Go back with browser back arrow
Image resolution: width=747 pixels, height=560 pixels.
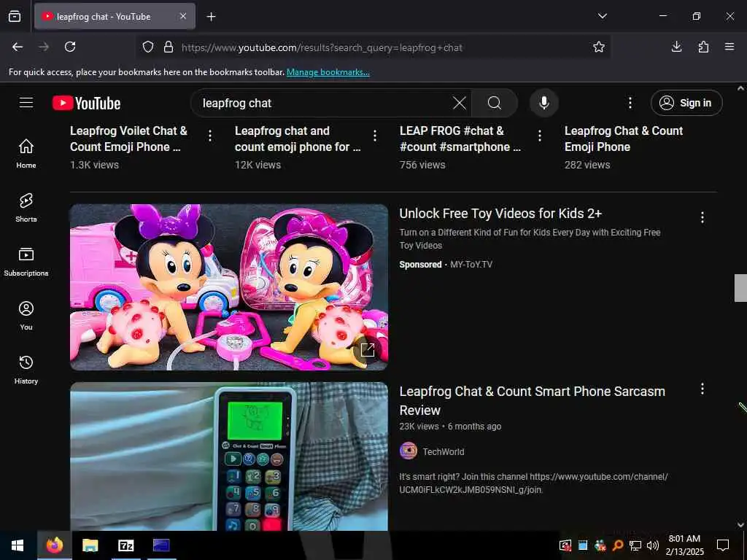tap(18, 47)
